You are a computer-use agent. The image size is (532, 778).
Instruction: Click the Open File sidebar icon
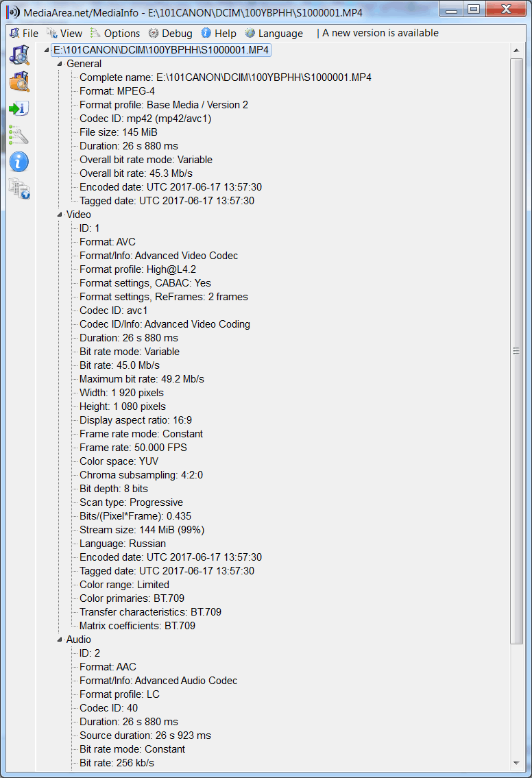19,55
